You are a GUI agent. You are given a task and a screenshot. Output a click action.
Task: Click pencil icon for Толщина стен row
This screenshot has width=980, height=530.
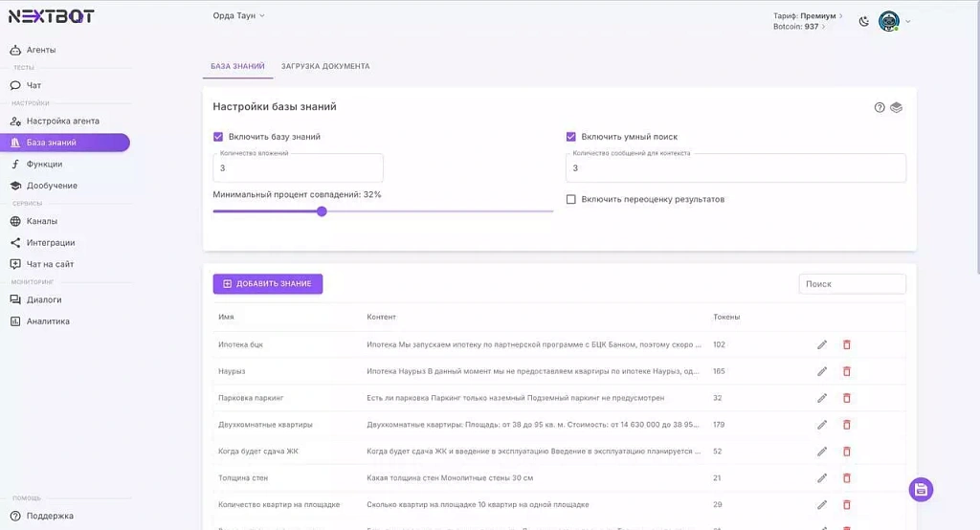coord(822,478)
